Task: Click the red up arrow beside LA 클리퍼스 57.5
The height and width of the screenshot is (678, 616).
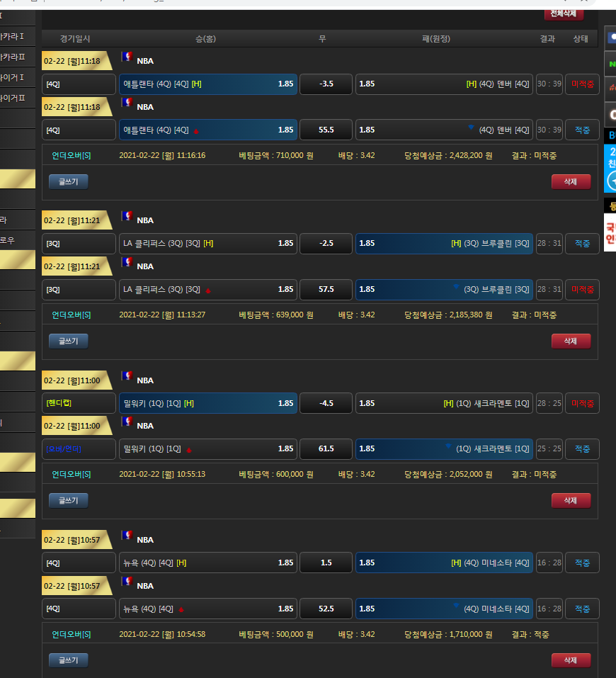Action: 207,290
